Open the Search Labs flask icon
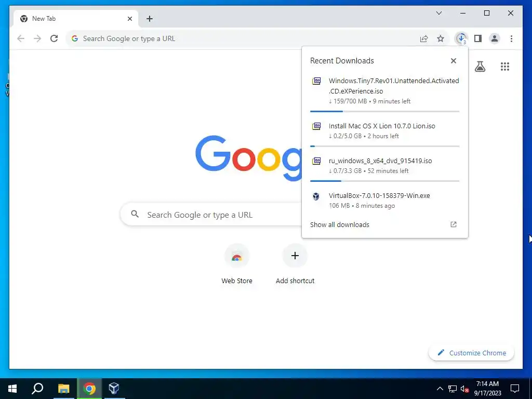The image size is (532, 399). click(x=480, y=66)
